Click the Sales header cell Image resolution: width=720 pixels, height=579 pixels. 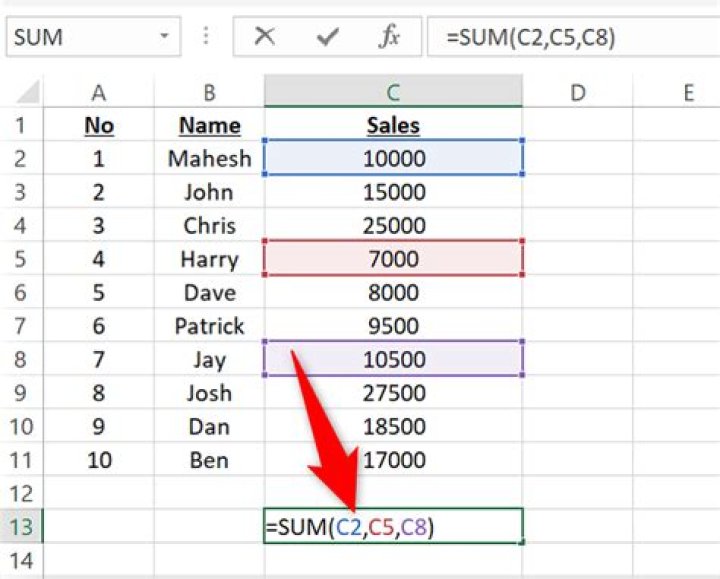coord(393,126)
